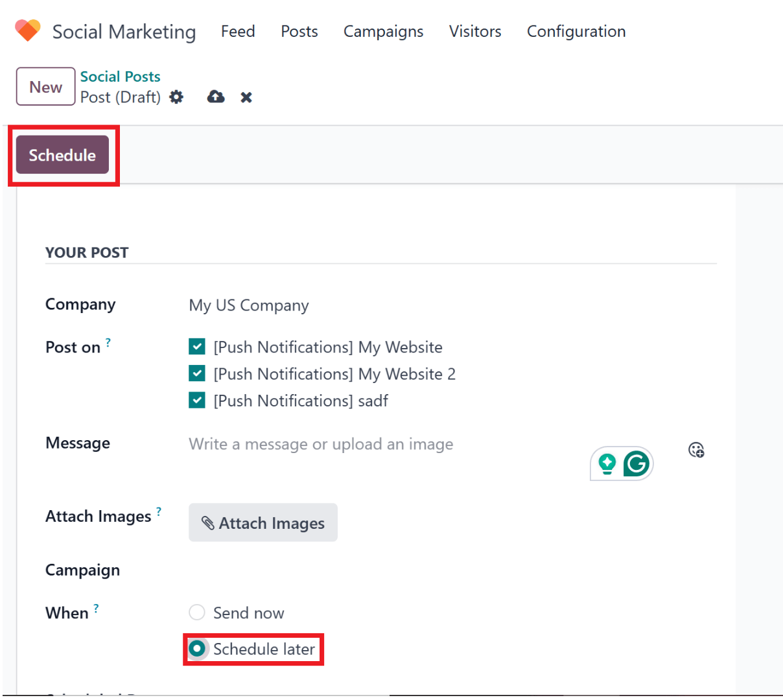This screenshot has width=783, height=700.
Task: Click the Grammarly lightbulb suggestion icon
Action: tap(607, 464)
